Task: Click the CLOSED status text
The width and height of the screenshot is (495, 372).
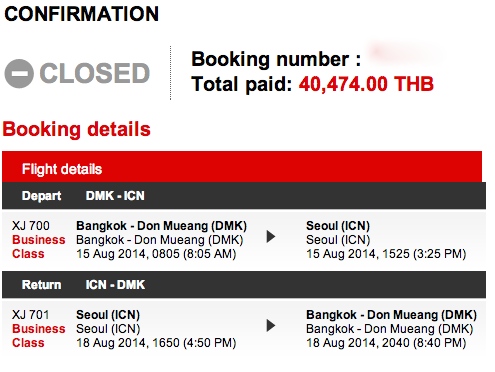Action: click(x=95, y=73)
